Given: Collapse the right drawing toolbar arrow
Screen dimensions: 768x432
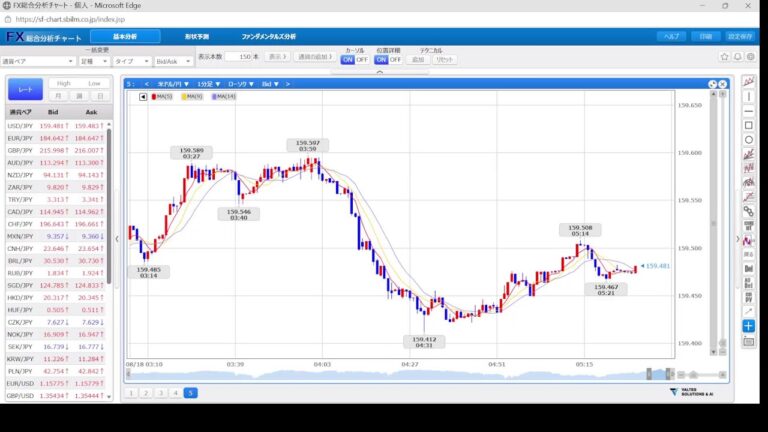Looking at the screenshot, I should [738, 239].
